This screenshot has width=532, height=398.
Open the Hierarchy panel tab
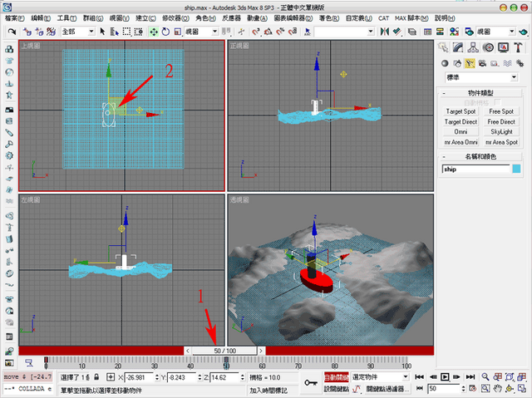[473, 47]
